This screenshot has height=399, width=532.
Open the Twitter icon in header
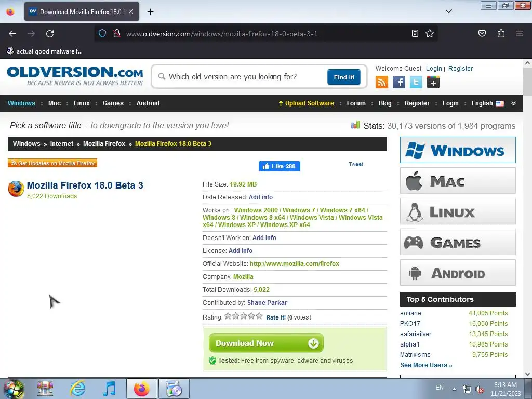coord(416,82)
